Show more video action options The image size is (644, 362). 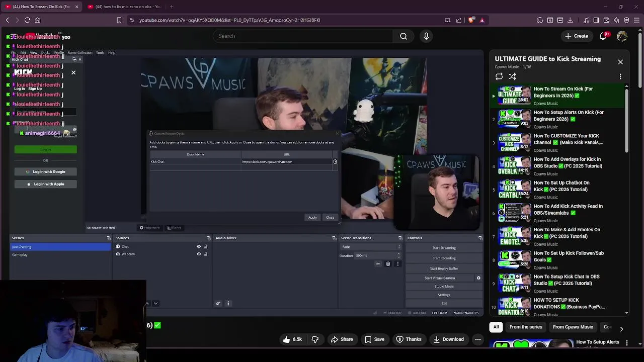pos(478,339)
